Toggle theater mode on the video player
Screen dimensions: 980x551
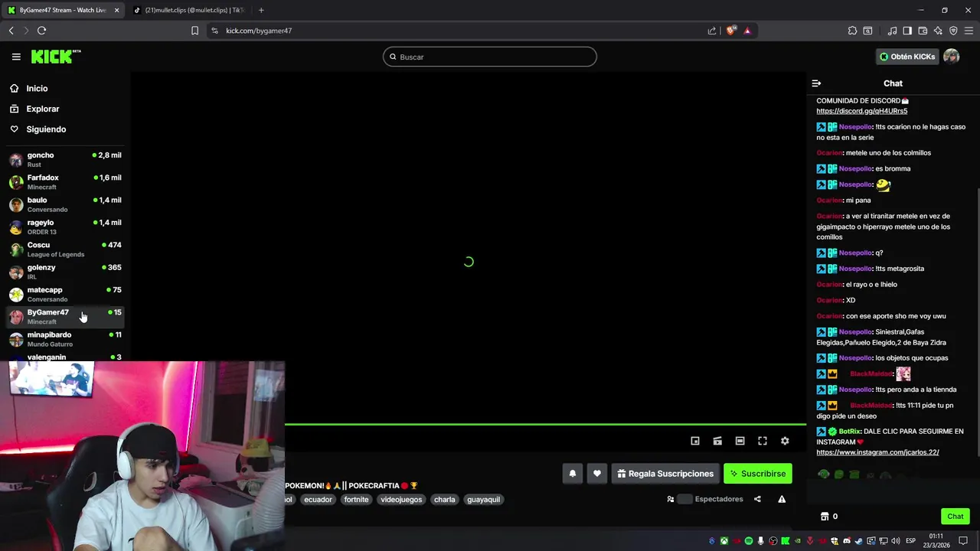[740, 441]
